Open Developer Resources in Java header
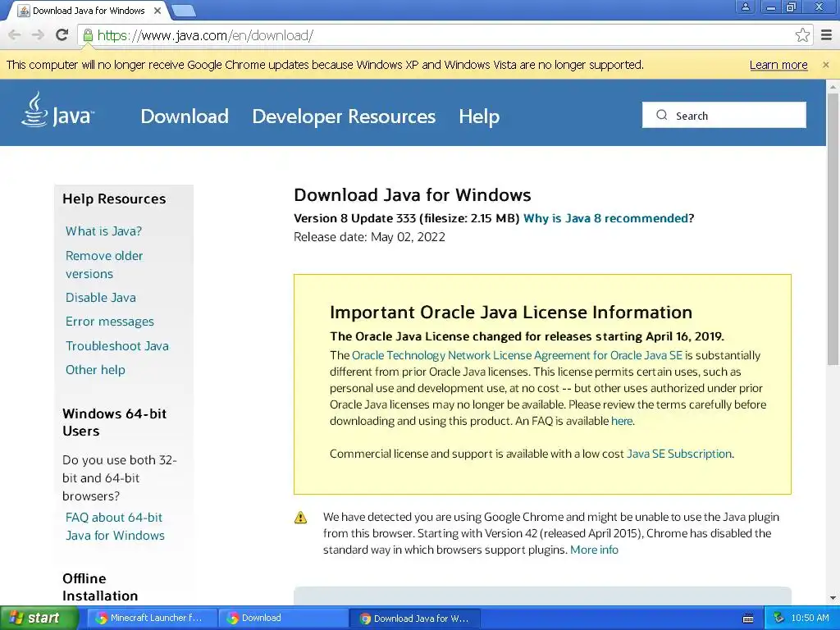840x630 pixels. tap(344, 116)
